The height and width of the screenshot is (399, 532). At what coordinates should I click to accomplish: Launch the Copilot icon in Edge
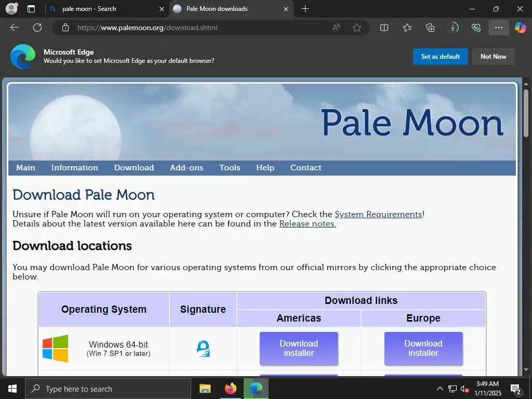tap(520, 28)
